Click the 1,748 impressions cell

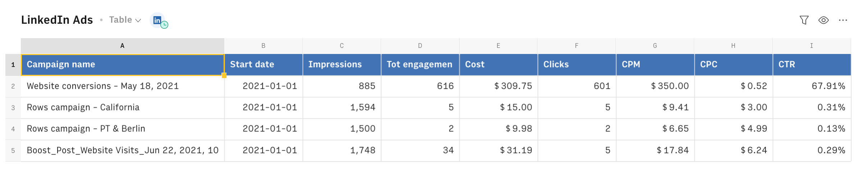pos(342,150)
